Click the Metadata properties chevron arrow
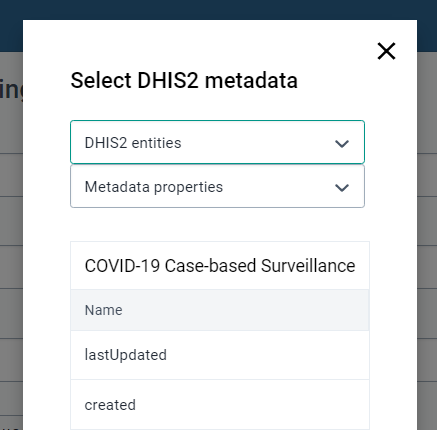Viewport: 437px width, 430px height. (342, 188)
